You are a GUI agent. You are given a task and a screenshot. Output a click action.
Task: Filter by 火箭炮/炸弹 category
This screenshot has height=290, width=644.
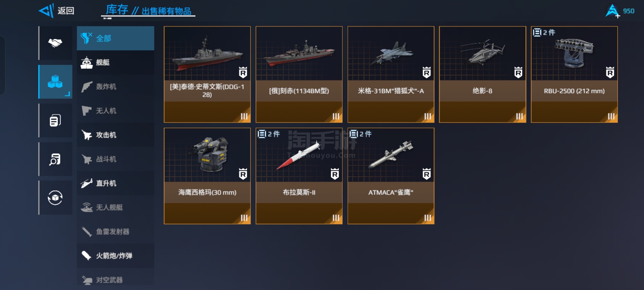click(x=116, y=256)
